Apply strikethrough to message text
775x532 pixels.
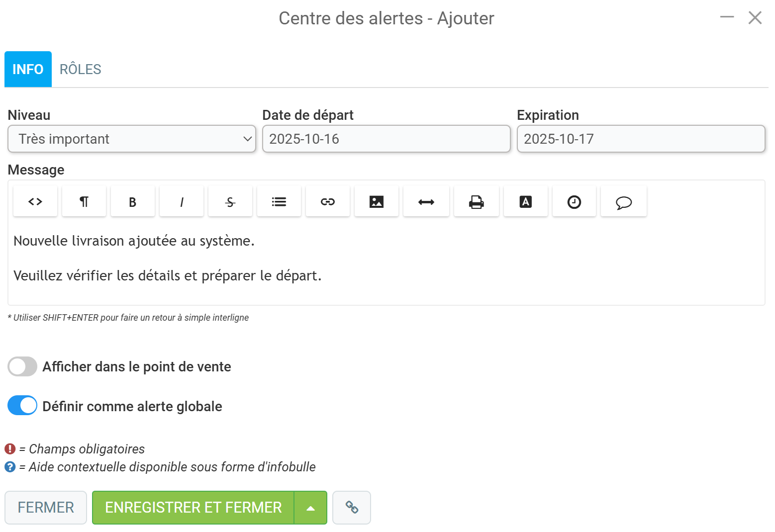pos(230,201)
